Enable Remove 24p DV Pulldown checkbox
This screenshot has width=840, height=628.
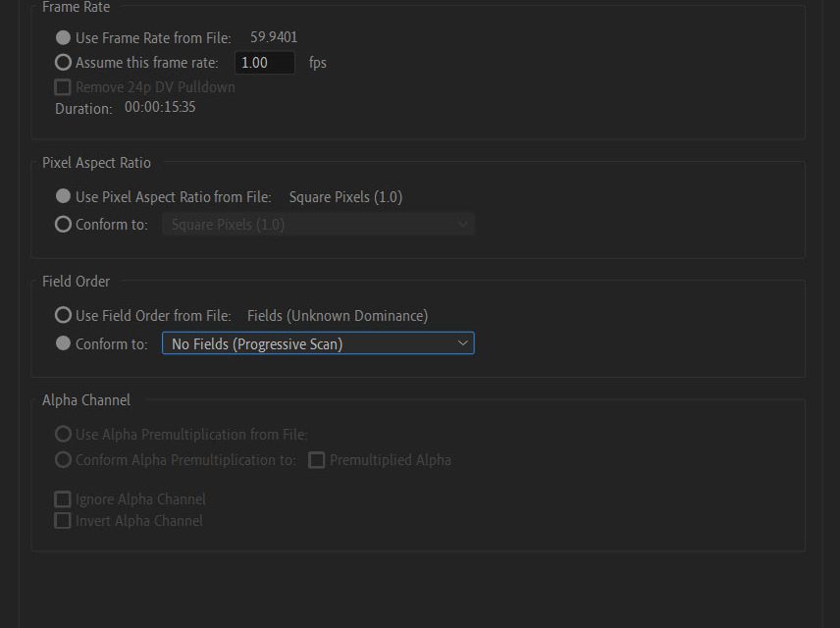pyautogui.click(x=63, y=87)
